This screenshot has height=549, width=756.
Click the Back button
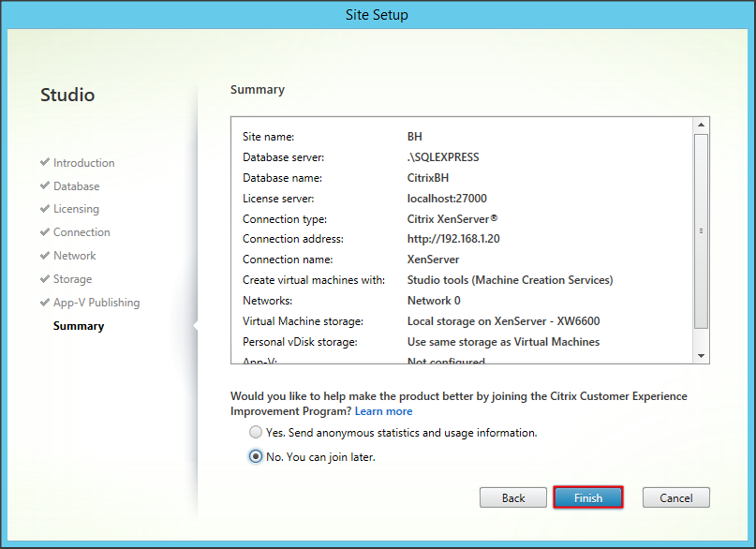pos(513,497)
